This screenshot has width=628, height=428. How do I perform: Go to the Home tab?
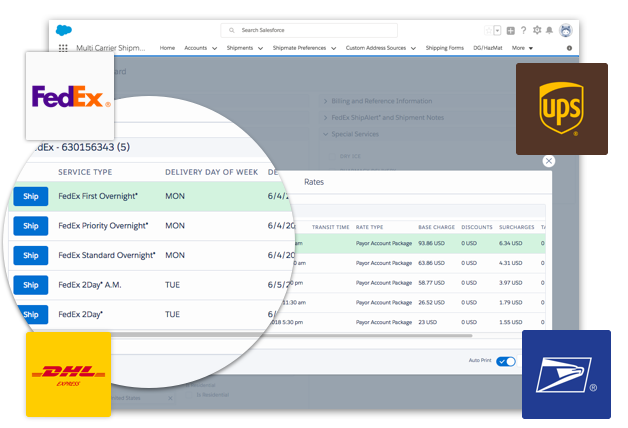coord(167,48)
